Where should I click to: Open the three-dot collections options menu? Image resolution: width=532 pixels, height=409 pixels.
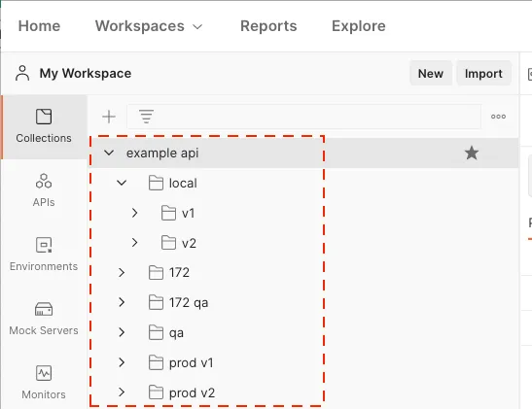click(498, 117)
